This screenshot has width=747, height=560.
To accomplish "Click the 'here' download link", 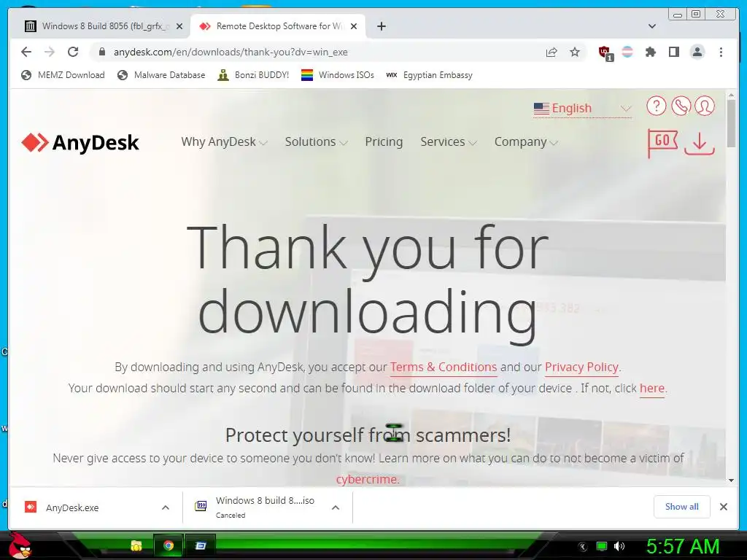I will point(652,388).
